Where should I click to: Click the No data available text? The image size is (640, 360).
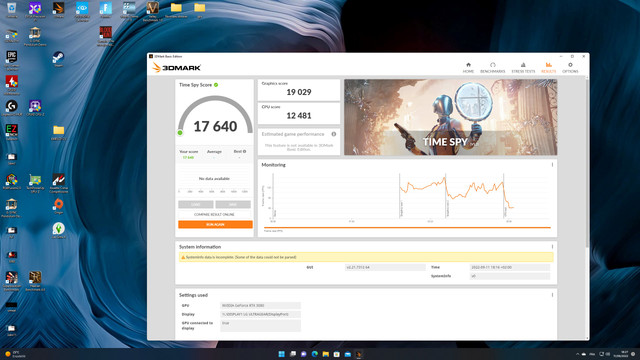[214, 179]
